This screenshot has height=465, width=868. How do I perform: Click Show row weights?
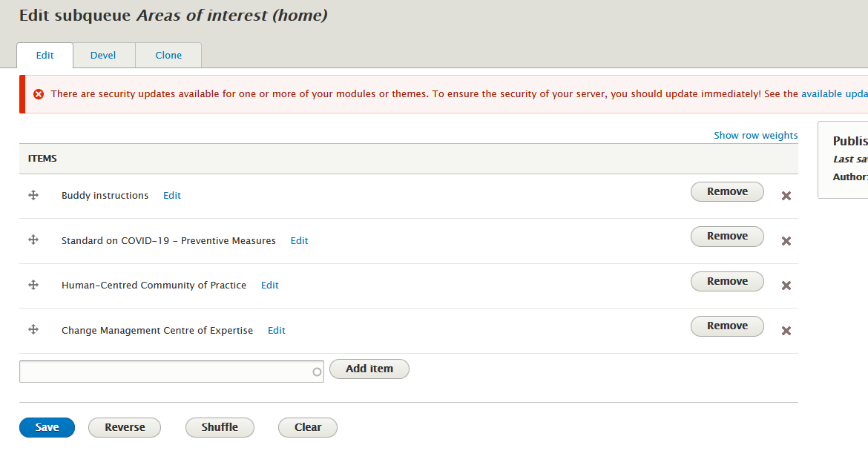(x=756, y=135)
